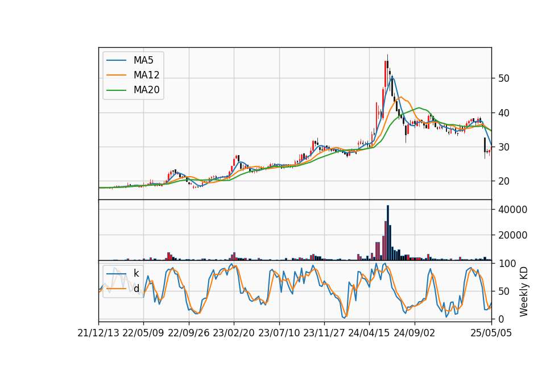Click the green MA20 legend line sample
The height and width of the screenshot is (392, 546).
point(116,90)
